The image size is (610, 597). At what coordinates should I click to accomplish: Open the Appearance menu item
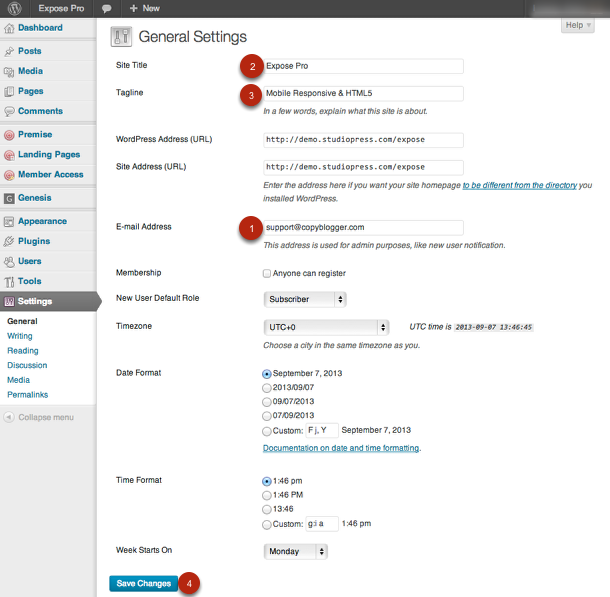(42, 221)
